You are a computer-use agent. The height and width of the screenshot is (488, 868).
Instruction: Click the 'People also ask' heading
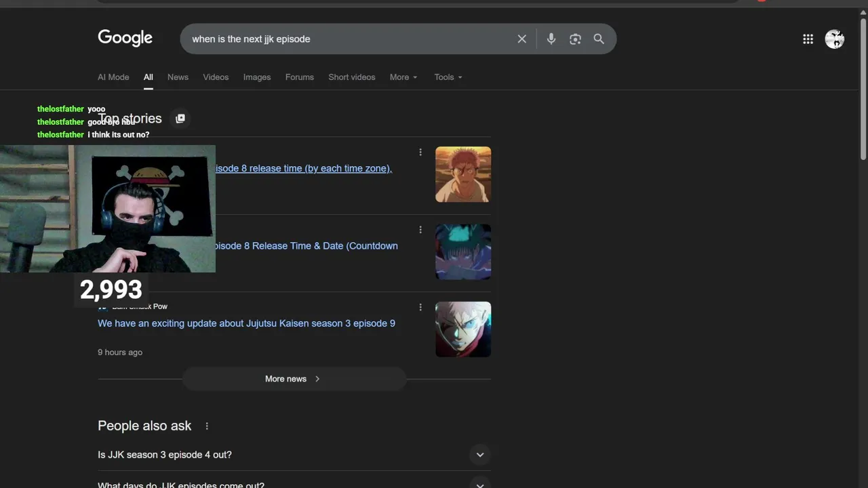click(144, 426)
